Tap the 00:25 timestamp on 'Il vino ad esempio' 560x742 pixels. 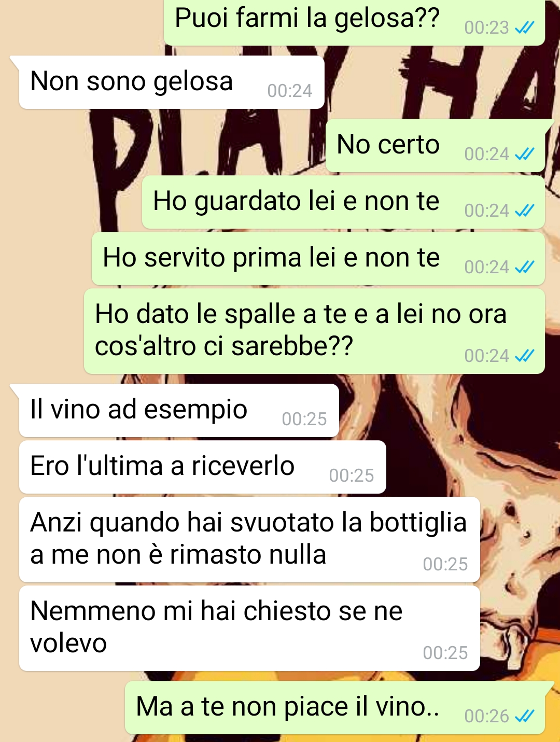[304, 419]
